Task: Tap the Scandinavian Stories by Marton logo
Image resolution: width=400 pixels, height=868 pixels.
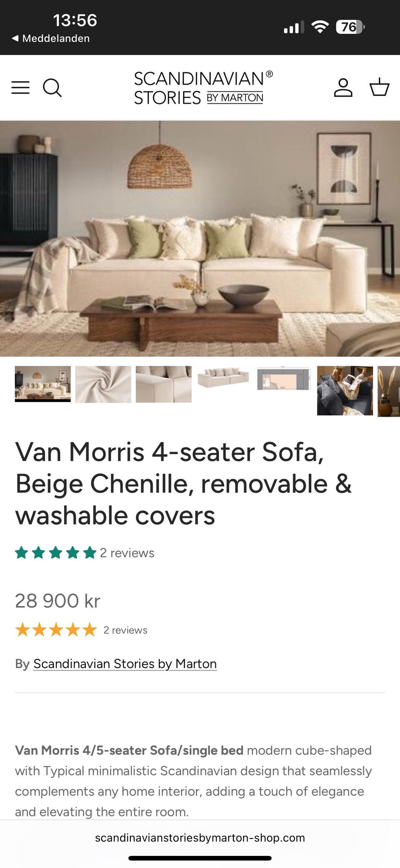Action: point(203,88)
